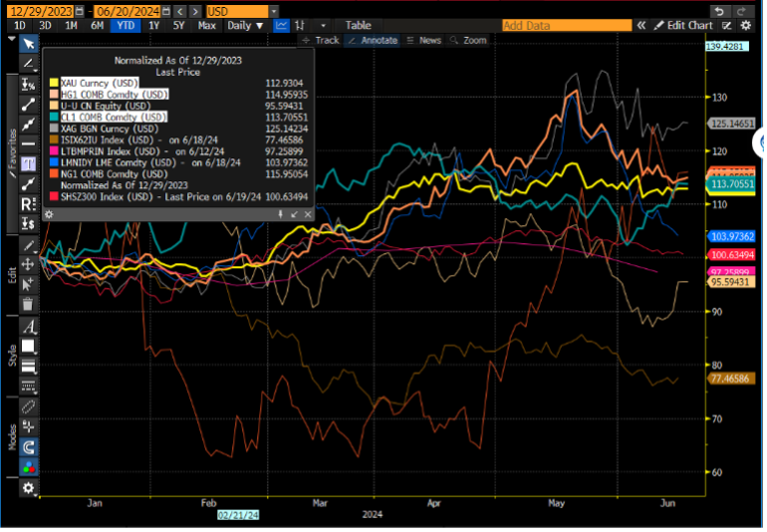Open the Table view button
Image resolution: width=767 pixels, height=532 pixels.
click(358, 25)
